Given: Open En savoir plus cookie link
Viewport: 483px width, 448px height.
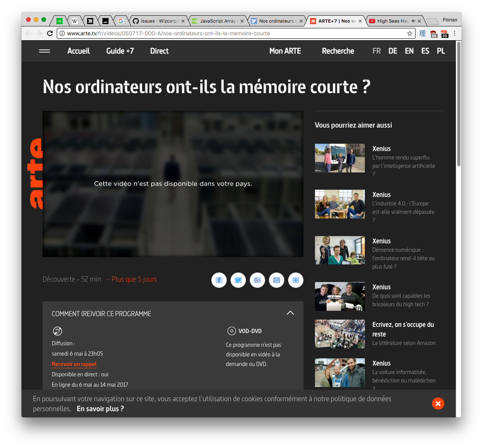Looking at the screenshot, I should (100, 409).
